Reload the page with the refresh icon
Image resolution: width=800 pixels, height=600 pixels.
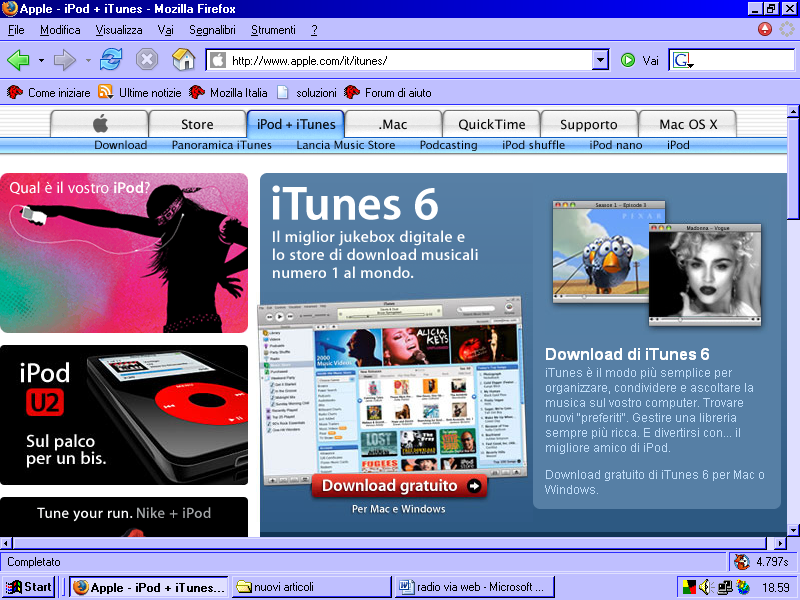pos(111,60)
